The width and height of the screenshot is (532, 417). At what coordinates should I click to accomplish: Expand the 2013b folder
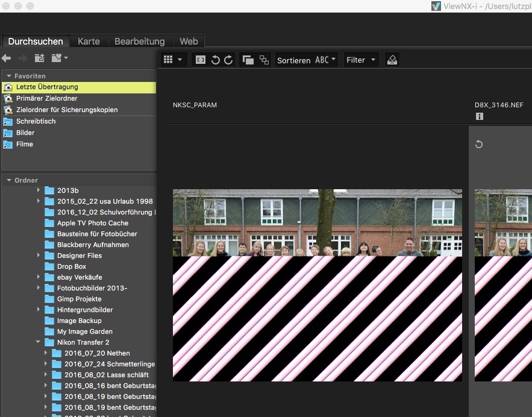pos(39,190)
